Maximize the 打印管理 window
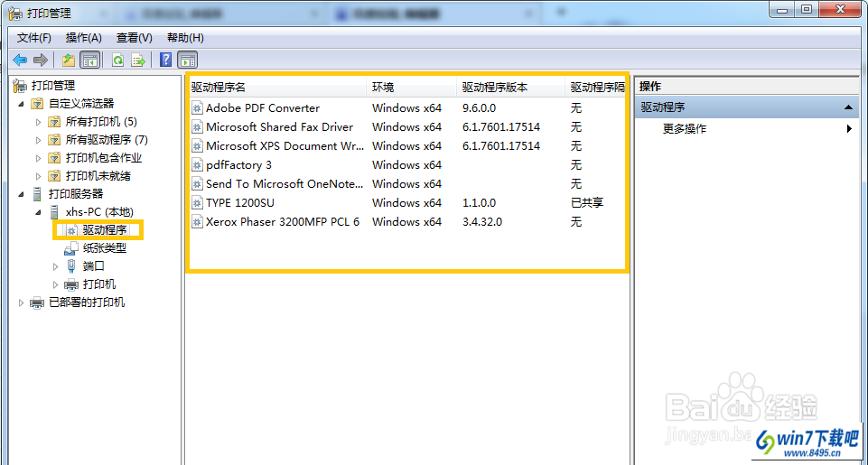 coord(807,9)
